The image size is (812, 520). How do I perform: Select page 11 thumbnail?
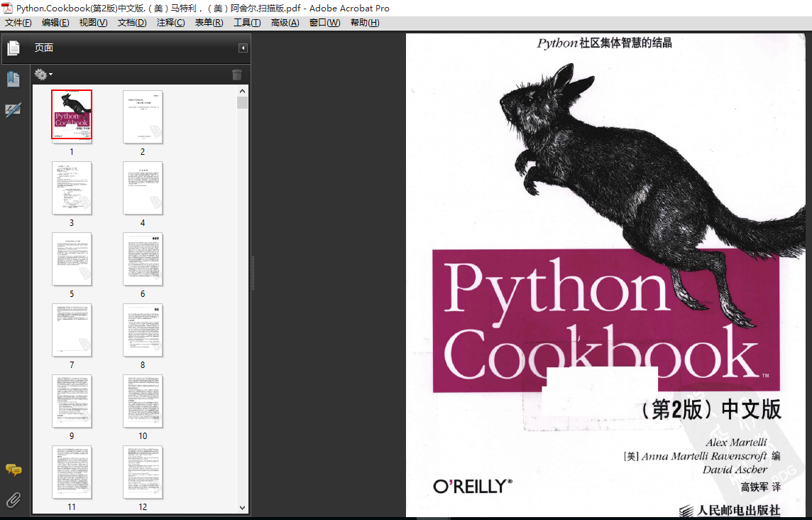72,472
